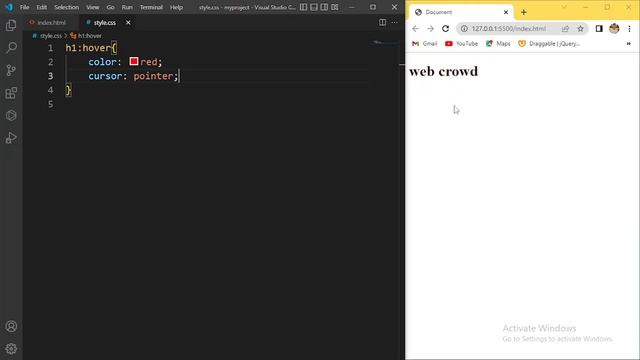Open Run and Debug view
640x360 pixels.
11,138
